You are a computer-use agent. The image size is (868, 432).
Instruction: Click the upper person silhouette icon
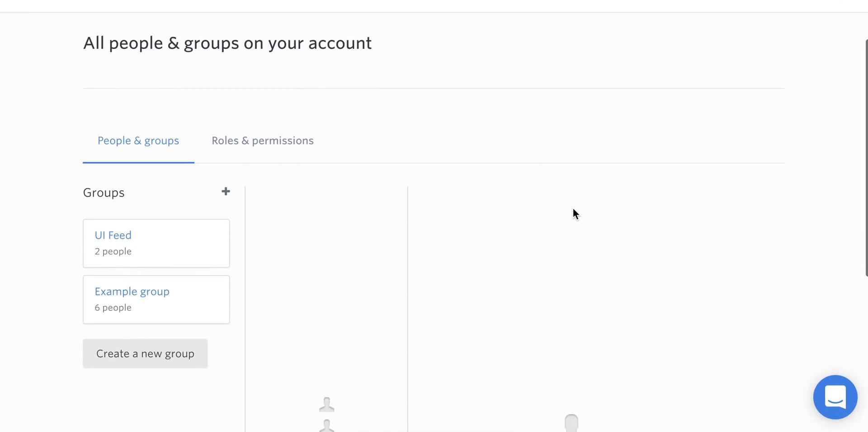tap(327, 404)
